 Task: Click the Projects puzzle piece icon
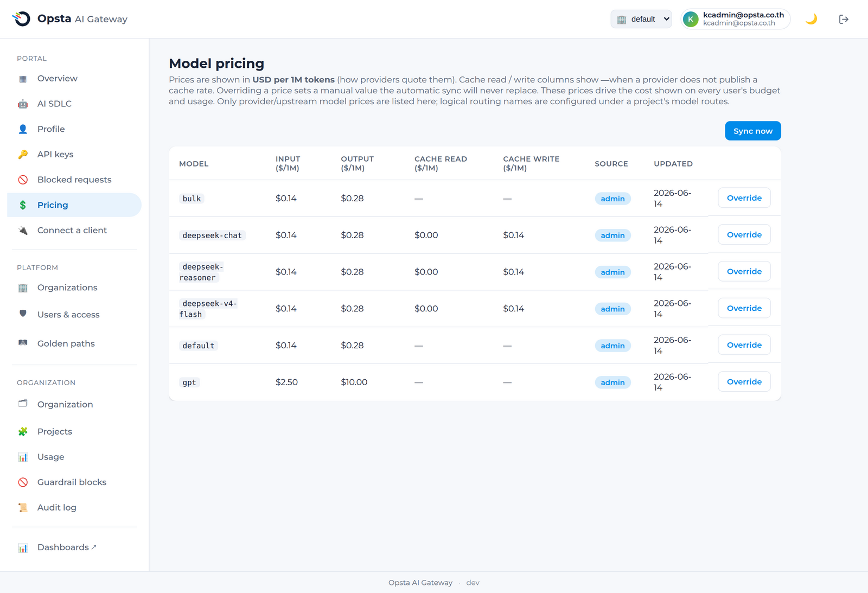coord(23,432)
